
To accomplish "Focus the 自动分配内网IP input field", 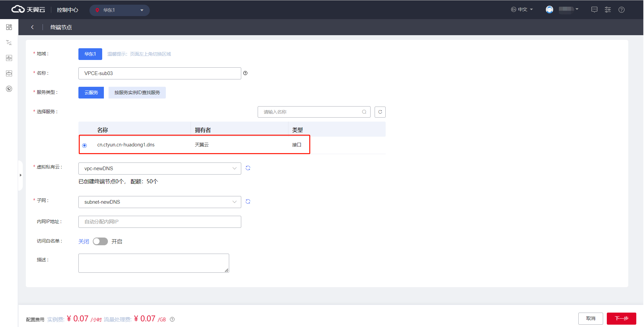I will [x=160, y=222].
